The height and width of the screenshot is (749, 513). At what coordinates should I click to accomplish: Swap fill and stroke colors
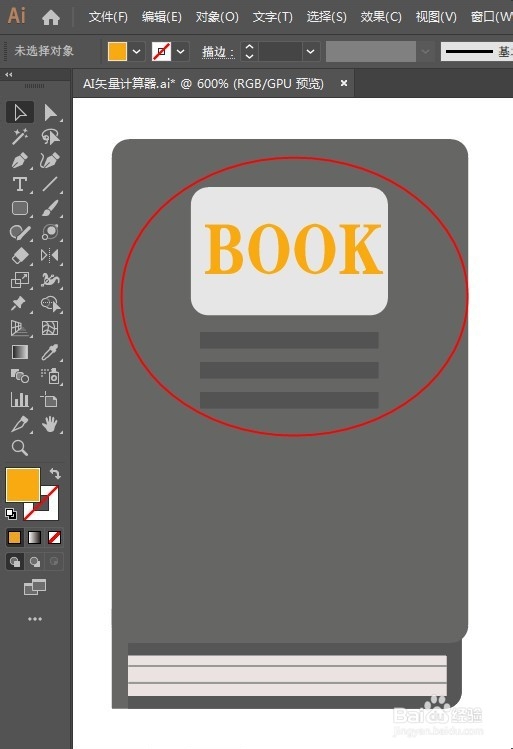(55, 473)
